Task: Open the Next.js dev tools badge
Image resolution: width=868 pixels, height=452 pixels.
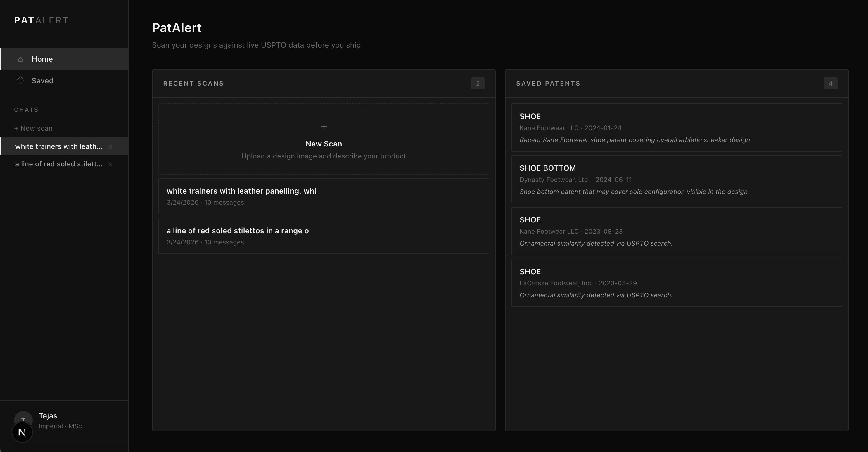Action: click(x=22, y=432)
